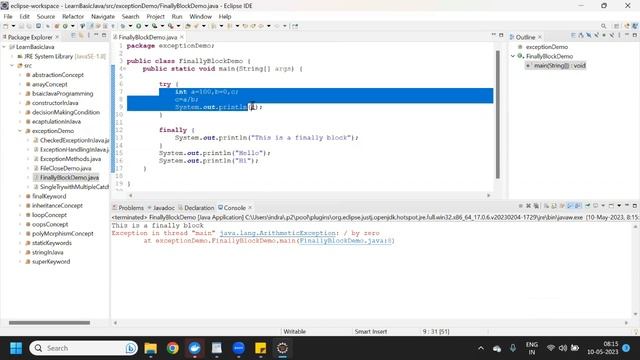Click Remove Launch console X icon
The image size is (640, 360).
[528, 206]
